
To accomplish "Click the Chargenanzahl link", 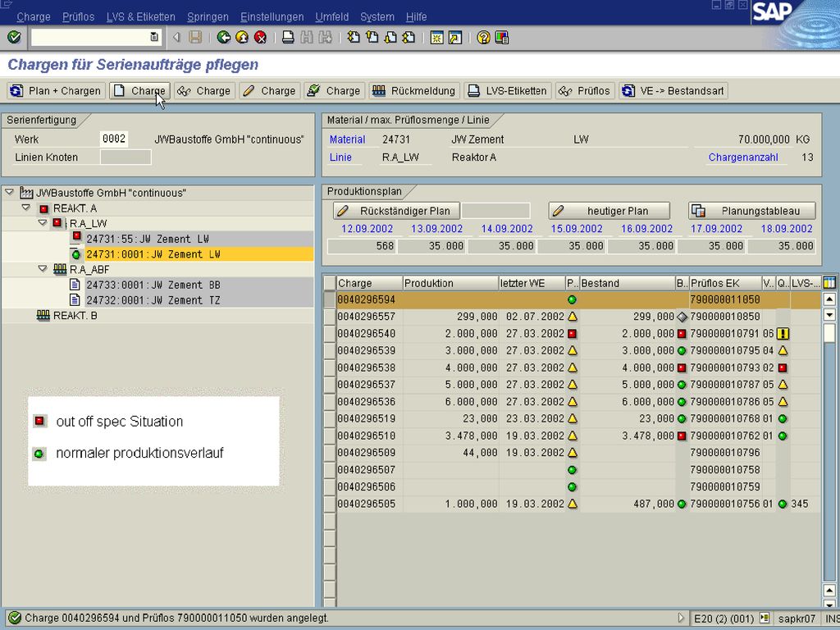I will point(743,157).
